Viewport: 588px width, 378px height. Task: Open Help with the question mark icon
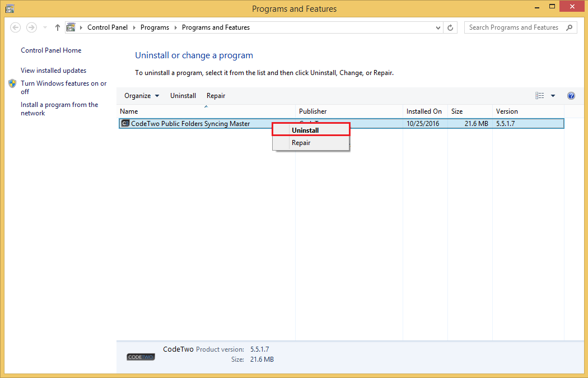[571, 96]
